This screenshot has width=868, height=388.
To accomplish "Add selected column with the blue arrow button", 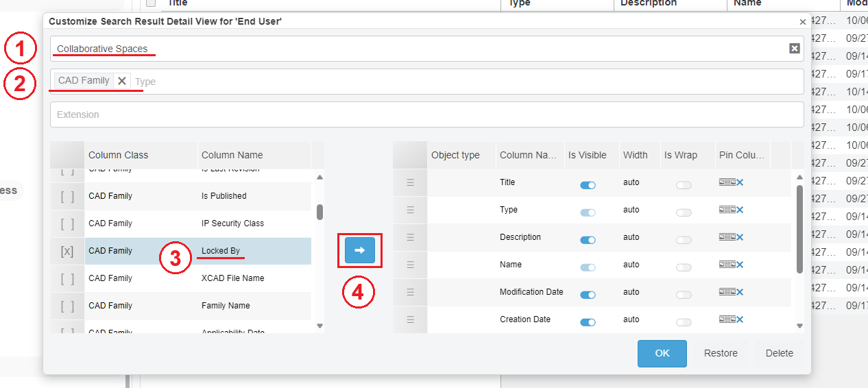I will pos(359,251).
